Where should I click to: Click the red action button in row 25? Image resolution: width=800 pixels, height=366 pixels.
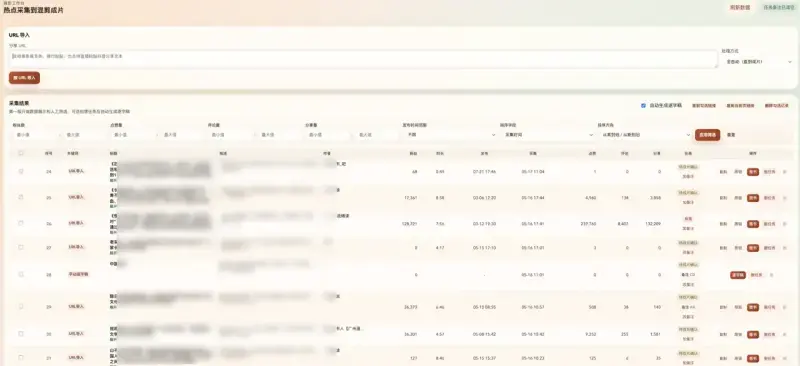pyautogui.click(x=753, y=198)
